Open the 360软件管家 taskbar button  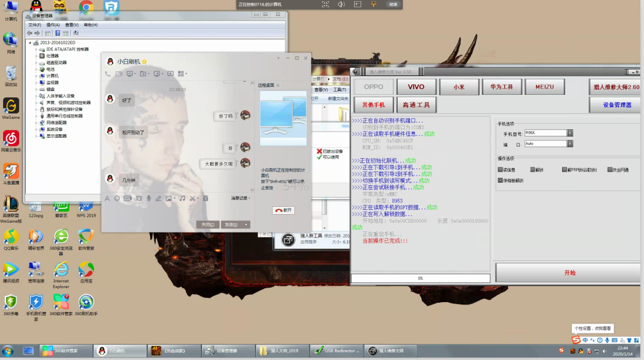point(66,351)
